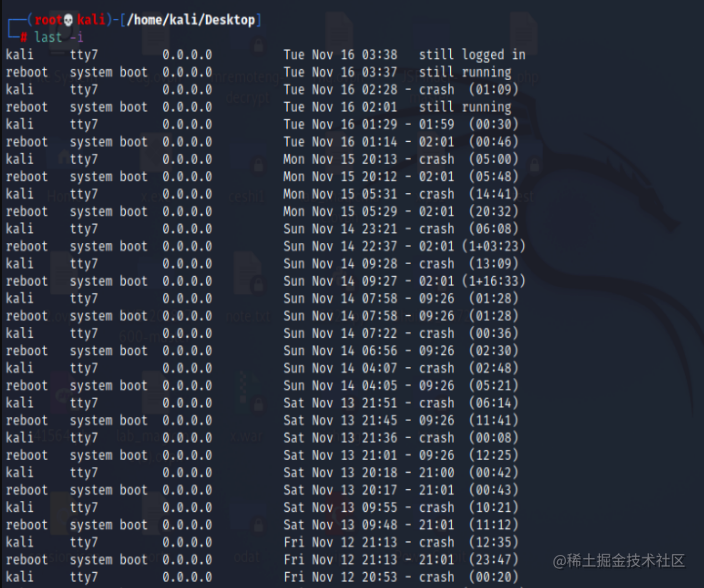Click the "(1+16:33)" uptime duration
This screenshot has width=704, height=588.
point(493,281)
